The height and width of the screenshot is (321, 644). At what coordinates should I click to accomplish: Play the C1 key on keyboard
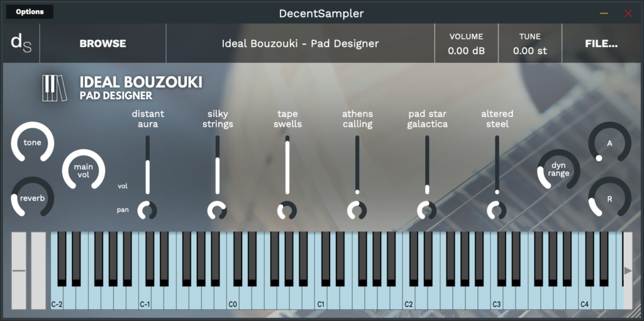(321, 299)
